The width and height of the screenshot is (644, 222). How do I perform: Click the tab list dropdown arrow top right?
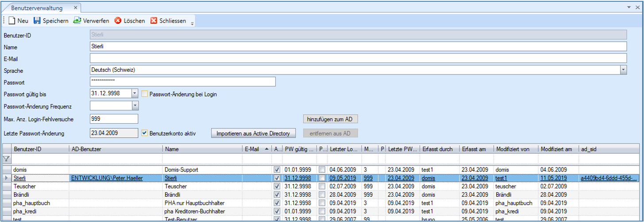click(629, 8)
